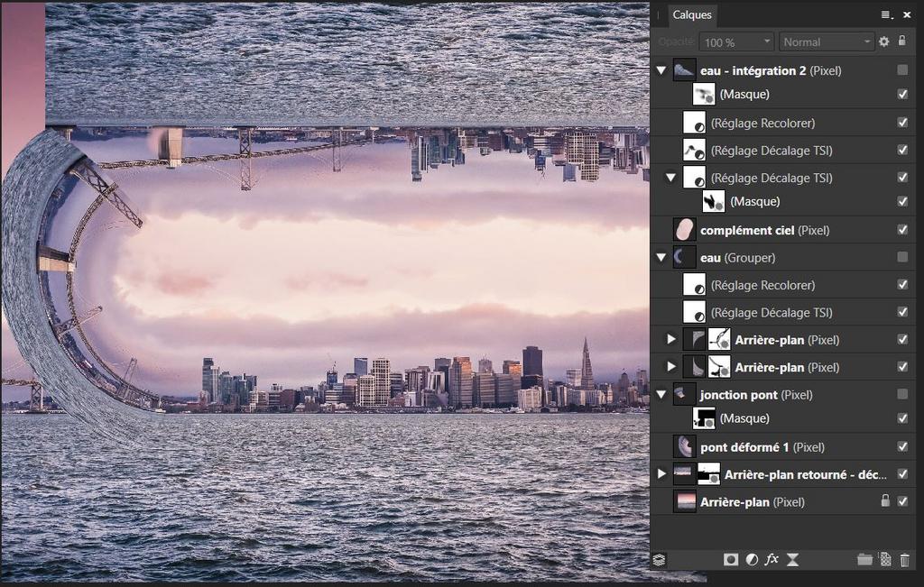Collapse the jonction pont layer
This screenshot has height=587, width=924.
point(661,394)
